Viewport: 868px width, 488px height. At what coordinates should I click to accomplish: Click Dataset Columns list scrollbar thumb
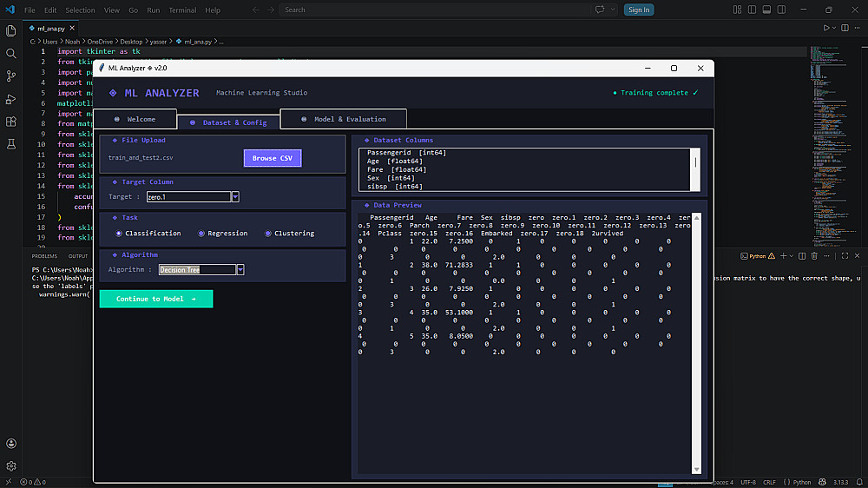point(695,163)
